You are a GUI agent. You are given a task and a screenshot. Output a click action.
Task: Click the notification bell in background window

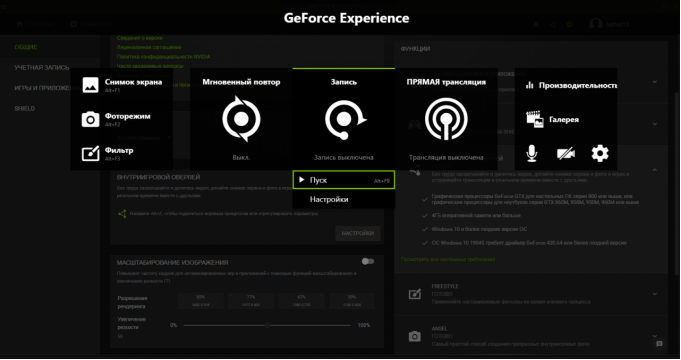coord(536,24)
